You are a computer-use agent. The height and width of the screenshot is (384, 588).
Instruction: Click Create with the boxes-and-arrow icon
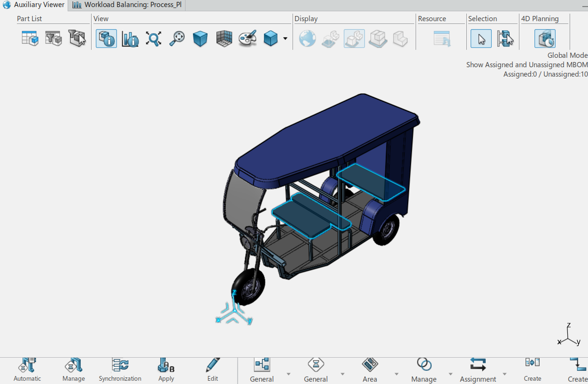point(533,370)
